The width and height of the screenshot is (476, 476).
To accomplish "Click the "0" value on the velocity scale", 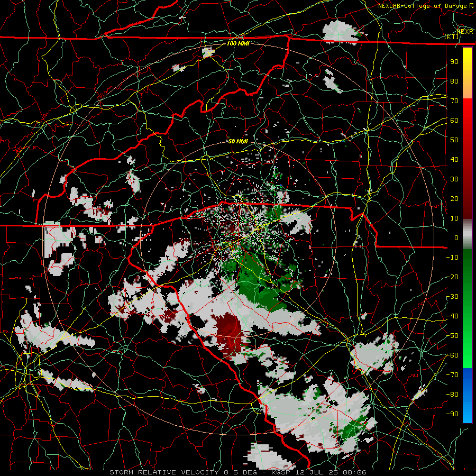I will 456,237.
